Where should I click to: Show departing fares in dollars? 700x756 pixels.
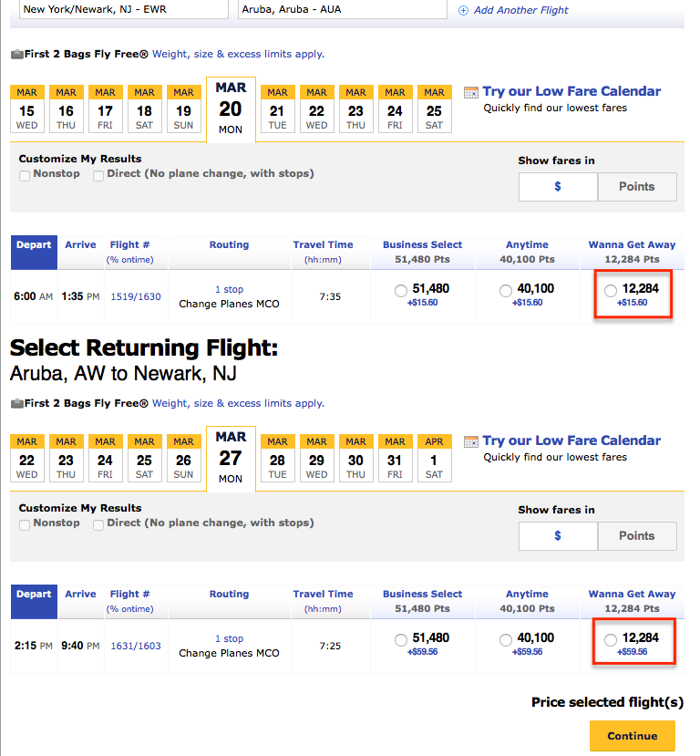tap(558, 187)
